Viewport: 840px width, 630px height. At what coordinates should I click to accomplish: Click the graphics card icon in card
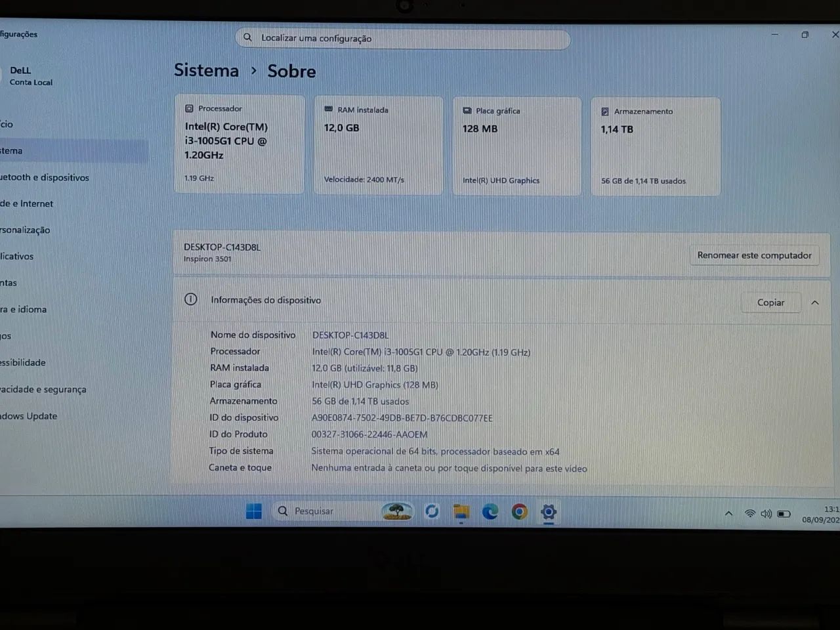(x=467, y=111)
